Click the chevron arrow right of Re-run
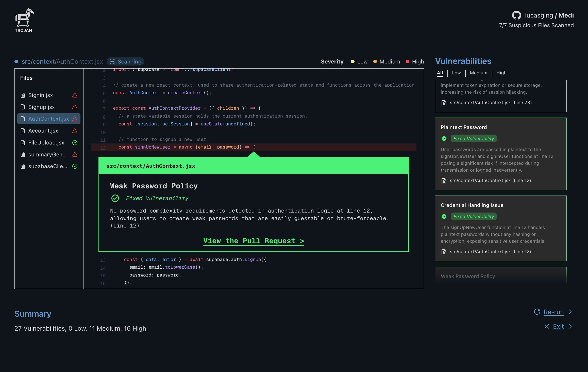 tap(570, 312)
